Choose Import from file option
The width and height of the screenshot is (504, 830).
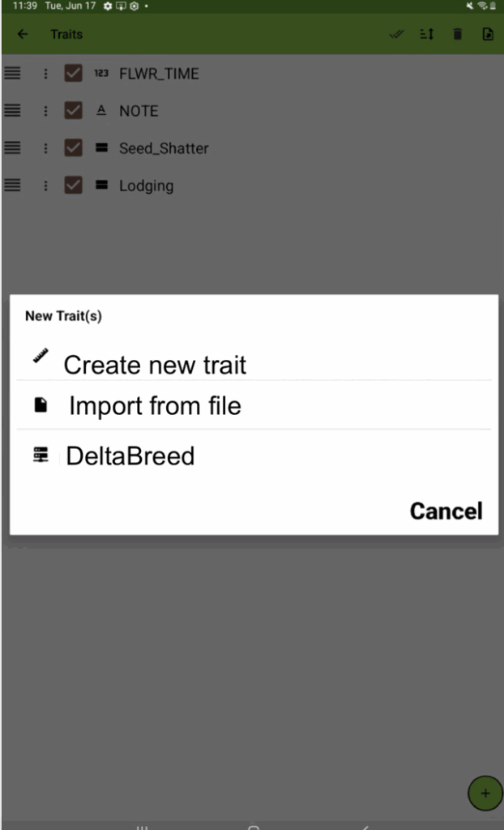pyautogui.click(x=154, y=405)
